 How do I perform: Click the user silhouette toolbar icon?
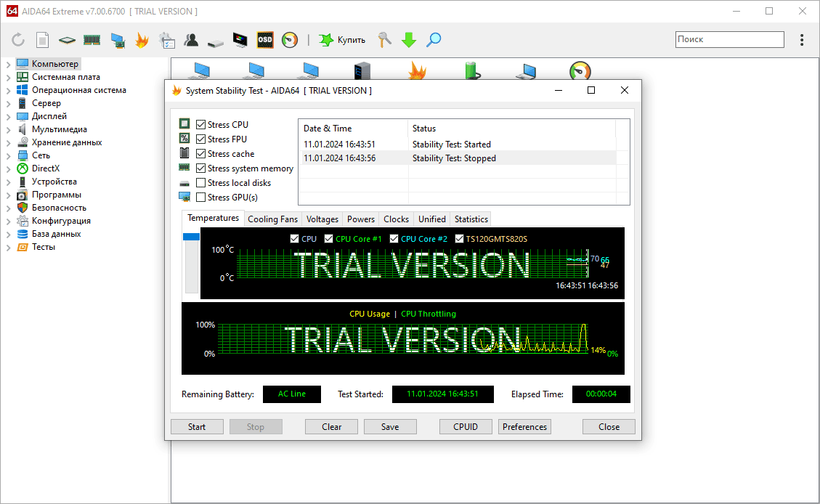191,40
